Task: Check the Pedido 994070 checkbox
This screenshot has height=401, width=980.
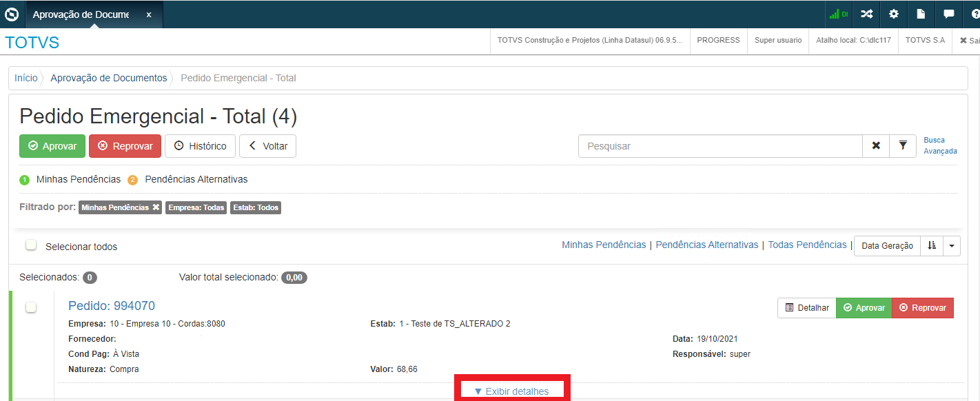Action: tap(31, 307)
